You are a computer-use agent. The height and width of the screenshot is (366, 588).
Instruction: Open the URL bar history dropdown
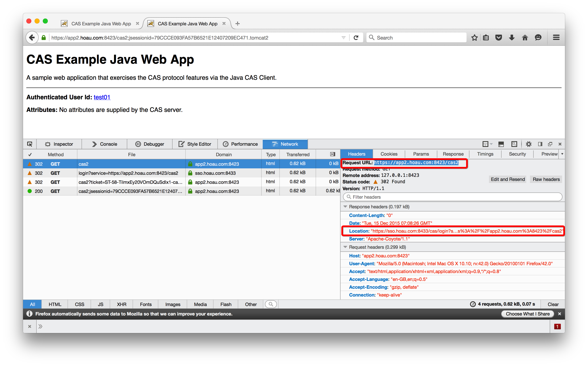click(x=343, y=38)
